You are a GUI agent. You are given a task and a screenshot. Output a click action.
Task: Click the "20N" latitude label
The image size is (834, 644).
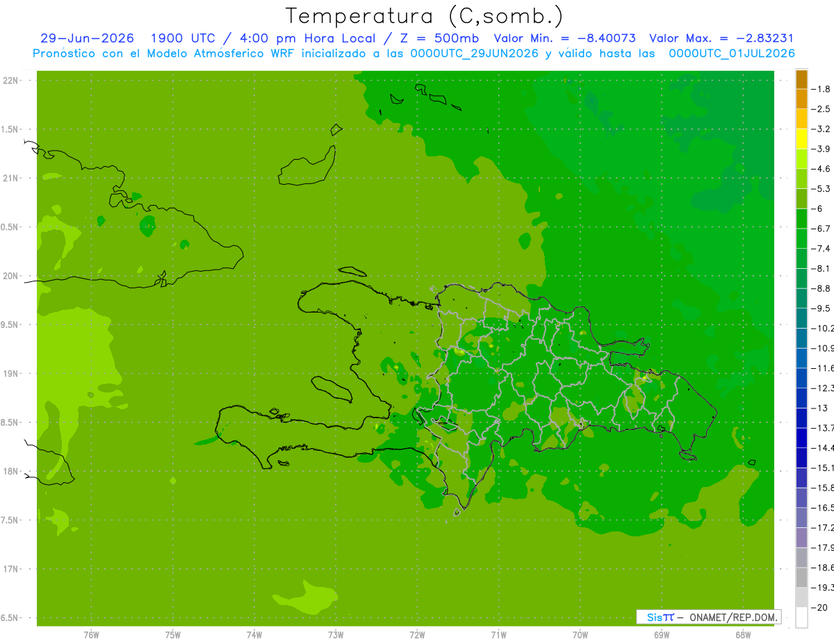[11, 276]
